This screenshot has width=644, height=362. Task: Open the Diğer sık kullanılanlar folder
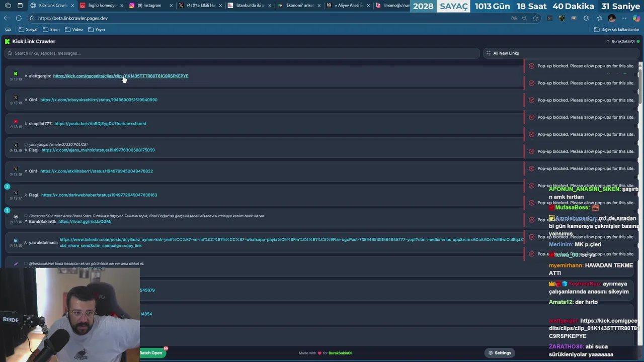tap(616, 30)
